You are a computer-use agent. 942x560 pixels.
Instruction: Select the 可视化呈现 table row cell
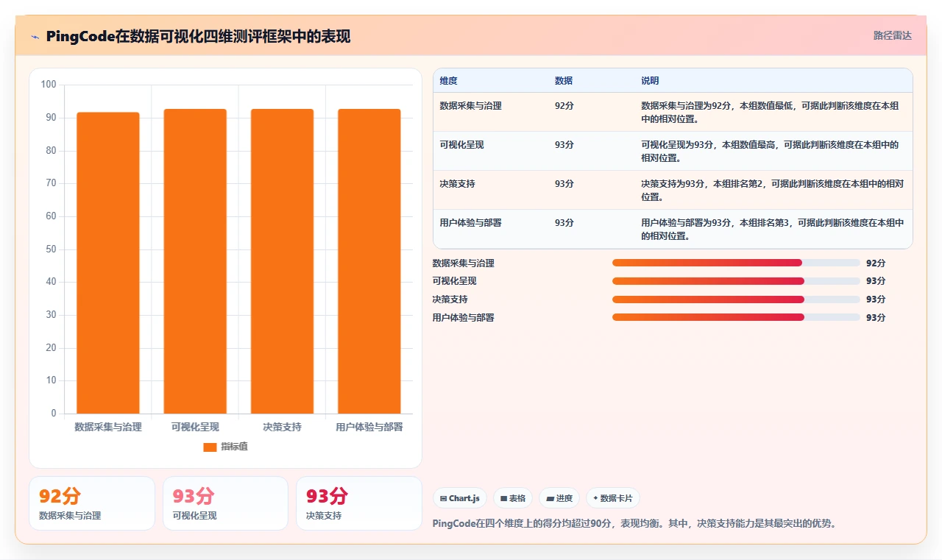point(461,145)
